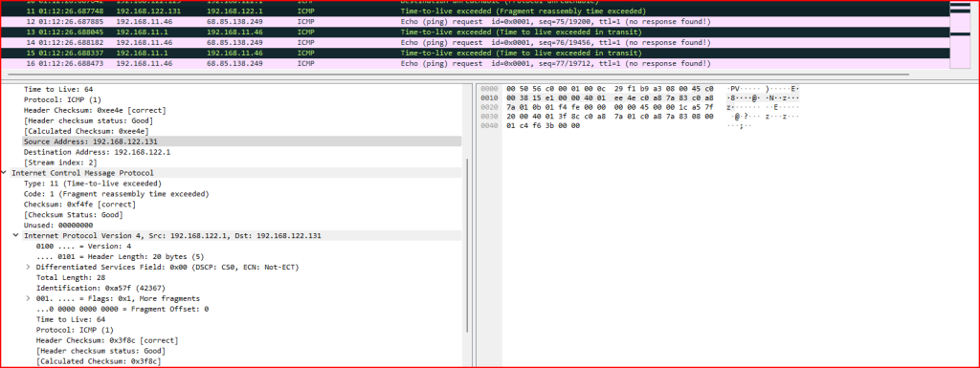This screenshot has width=980, height=368.
Task: Select packet 12 echo request seq=75/19200
Action: point(474,22)
